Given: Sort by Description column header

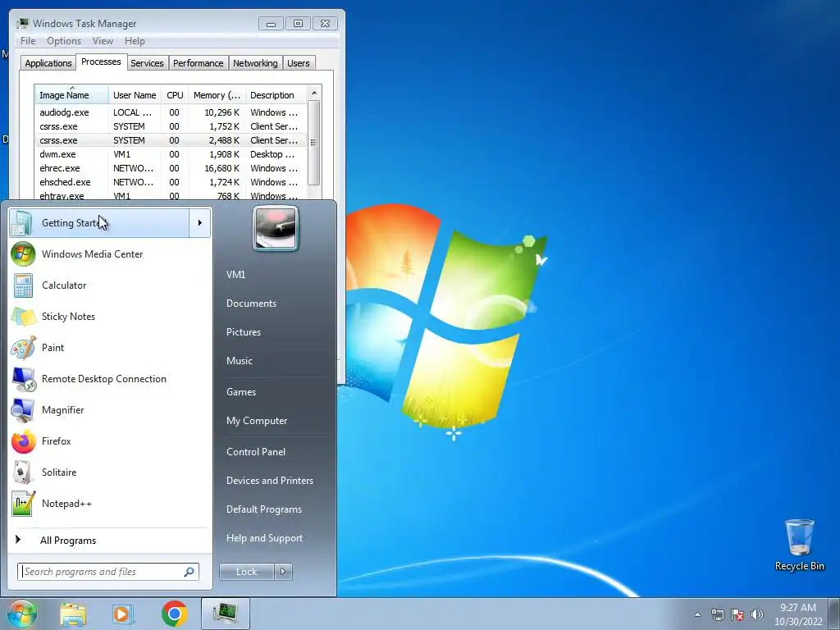Looking at the screenshot, I should click(x=276, y=95).
